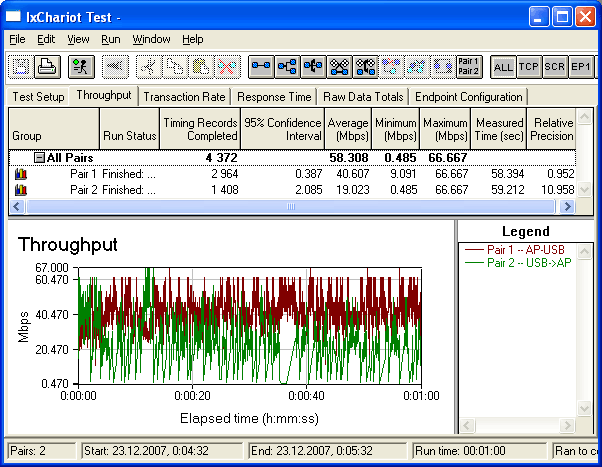Click the All Pairs average value 58.308

click(x=349, y=157)
